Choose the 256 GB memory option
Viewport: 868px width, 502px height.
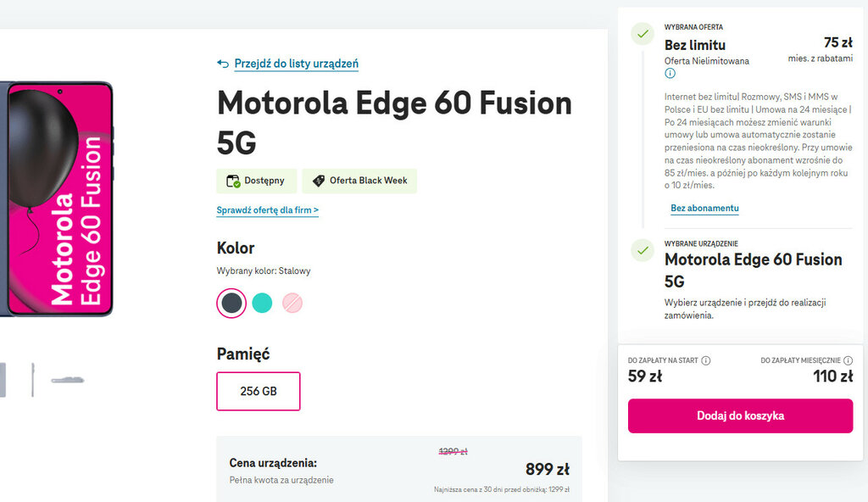click(259, 391)
